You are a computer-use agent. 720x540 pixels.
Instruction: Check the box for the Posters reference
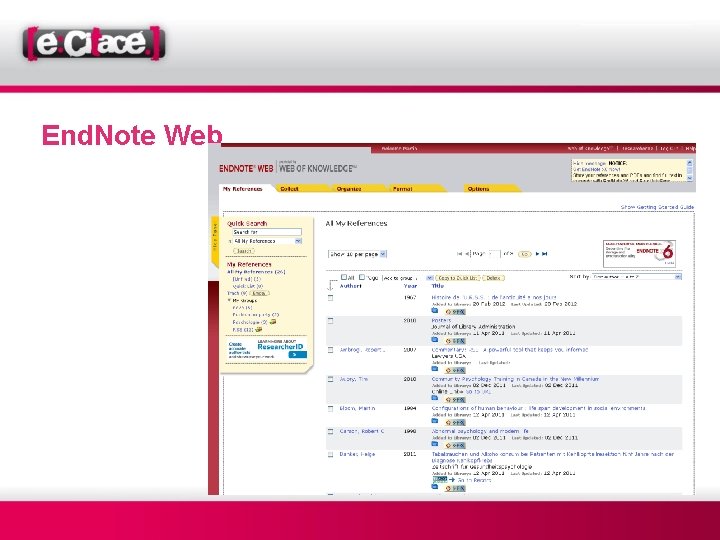330,321
